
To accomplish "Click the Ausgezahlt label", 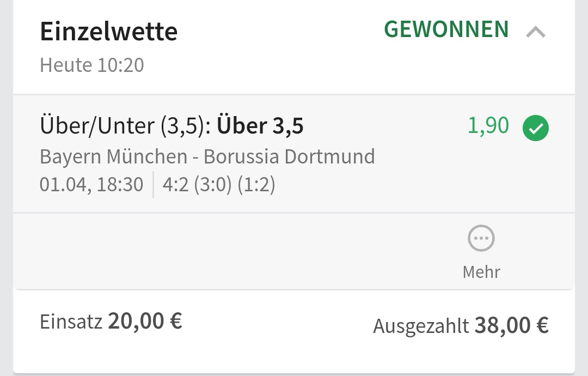I will (421, 326).
